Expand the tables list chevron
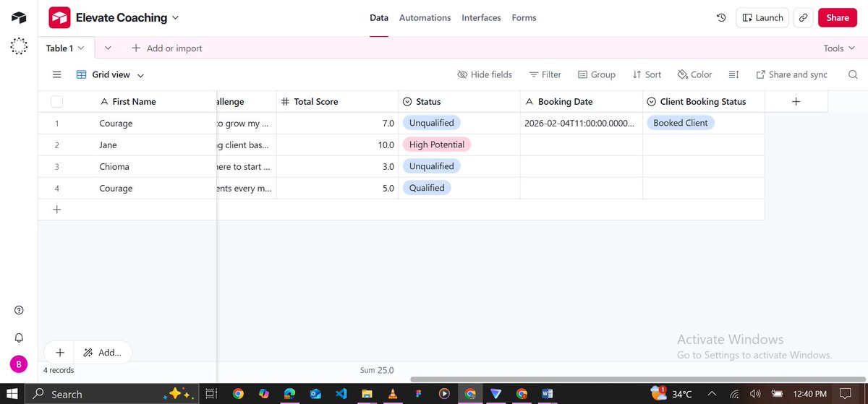 (x=108, y=48)
